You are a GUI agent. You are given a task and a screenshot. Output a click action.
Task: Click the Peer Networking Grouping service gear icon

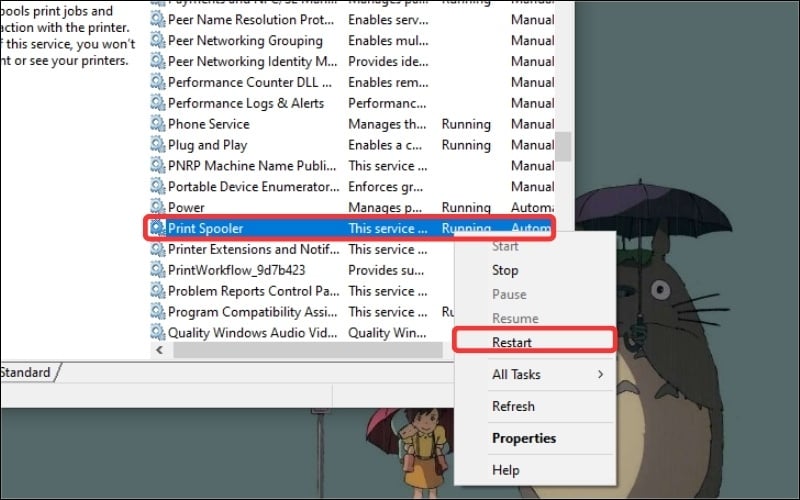[x=157, y=40]
